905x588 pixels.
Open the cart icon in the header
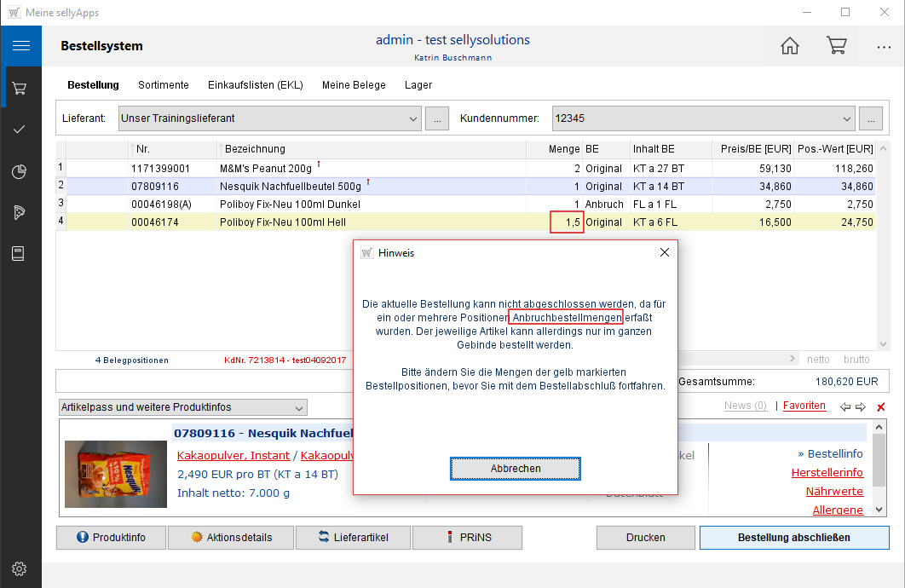(x=836, y=46)
